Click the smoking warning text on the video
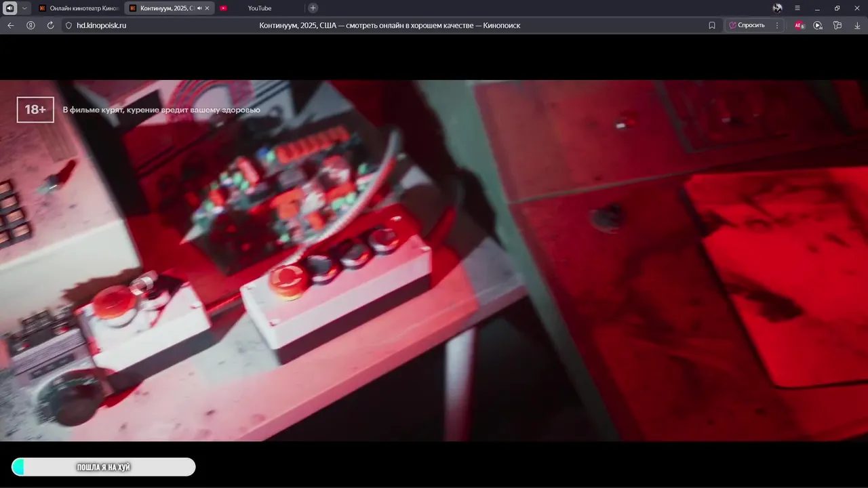This screenshot has width=868, height=488. 161,110
